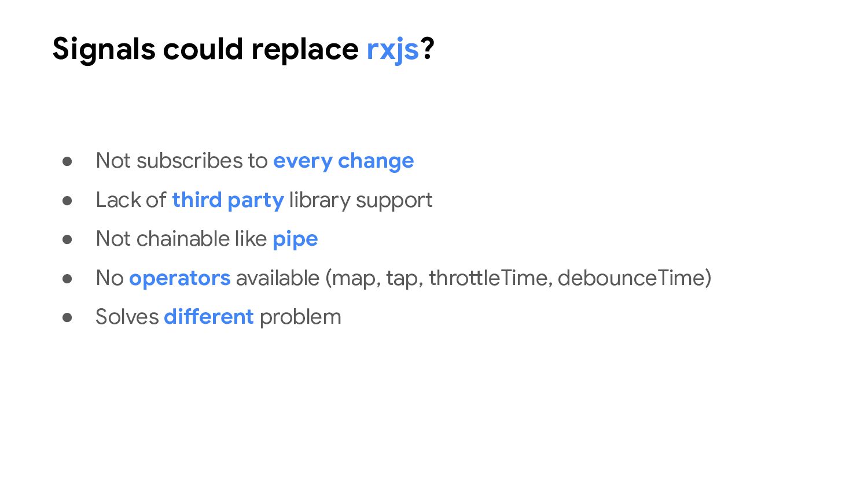The image size is (868, 488).
Task: Click the blue 'rxjs' word in title
Action: (392, 49)
